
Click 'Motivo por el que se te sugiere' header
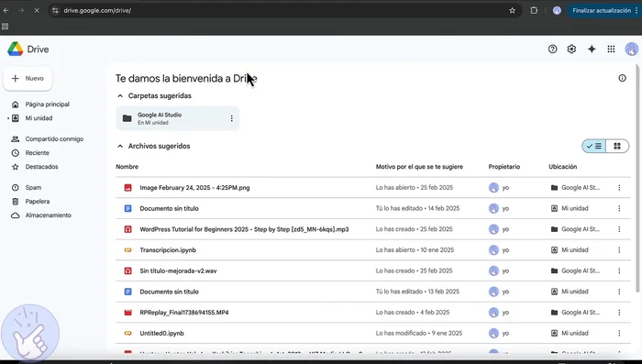(x=419, y=167)
